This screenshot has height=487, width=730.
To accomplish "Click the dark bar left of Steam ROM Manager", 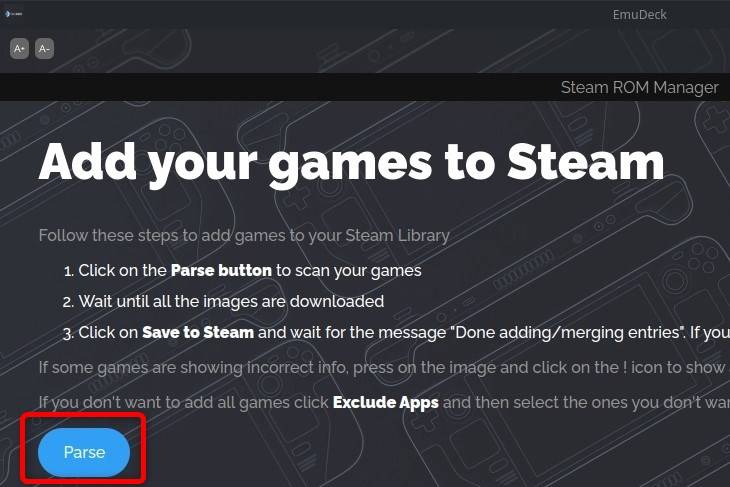I will (270, 87).
